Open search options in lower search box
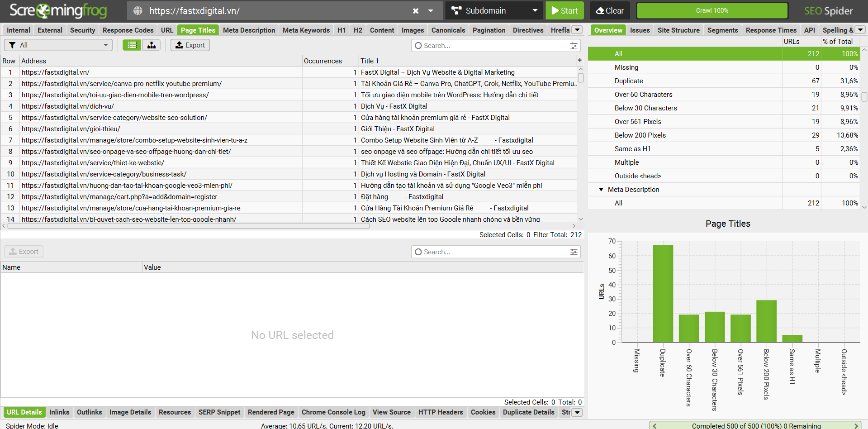Screen dimensions: 868x429 tap(574, 252)
